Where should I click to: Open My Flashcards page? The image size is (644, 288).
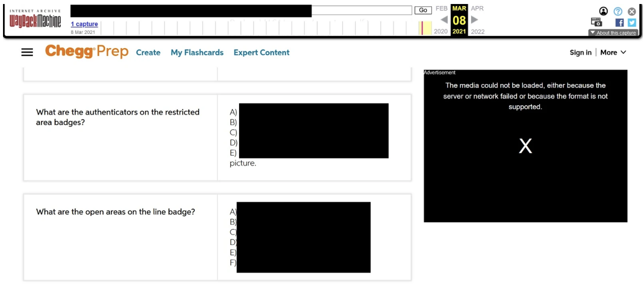tap(197, 52)
